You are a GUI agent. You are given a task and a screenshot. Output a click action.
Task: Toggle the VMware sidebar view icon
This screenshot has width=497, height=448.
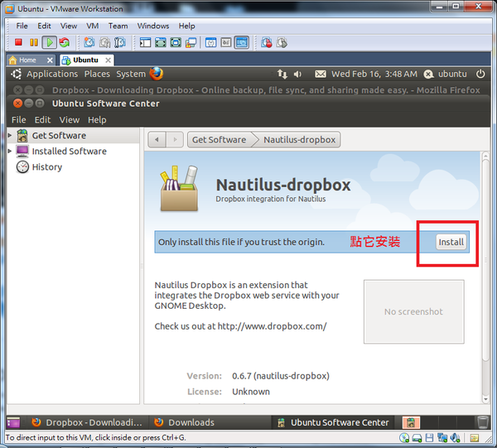click(x=145, y=42)
